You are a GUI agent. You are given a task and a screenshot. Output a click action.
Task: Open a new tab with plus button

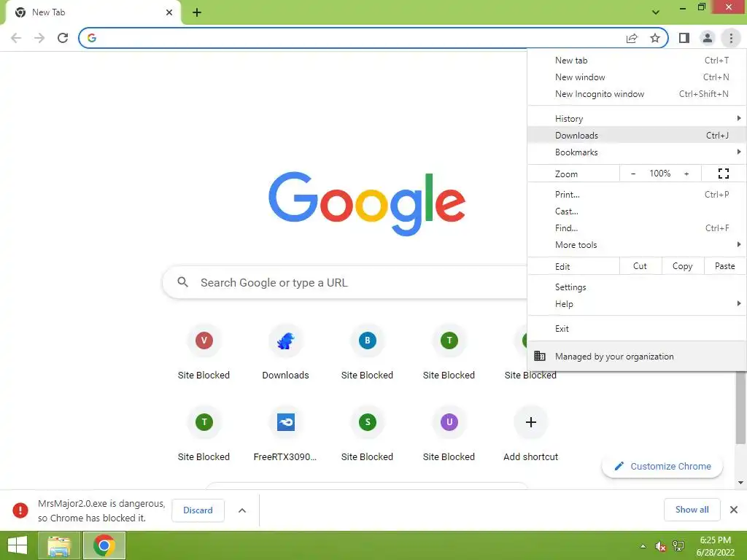[x=197, y=12]
